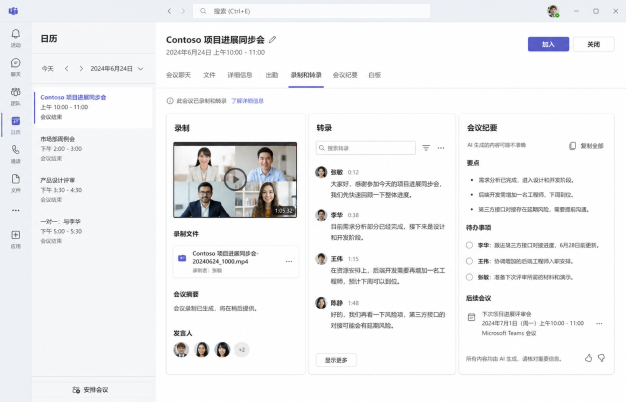Expand the 2024年6月24日 date dropdown
Viewport: 626px width, 402px height.
117,69
